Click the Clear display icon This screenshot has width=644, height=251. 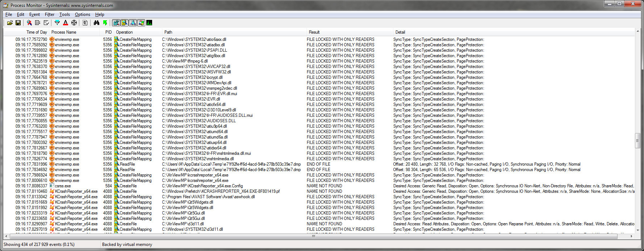click(x=46, y=23)
